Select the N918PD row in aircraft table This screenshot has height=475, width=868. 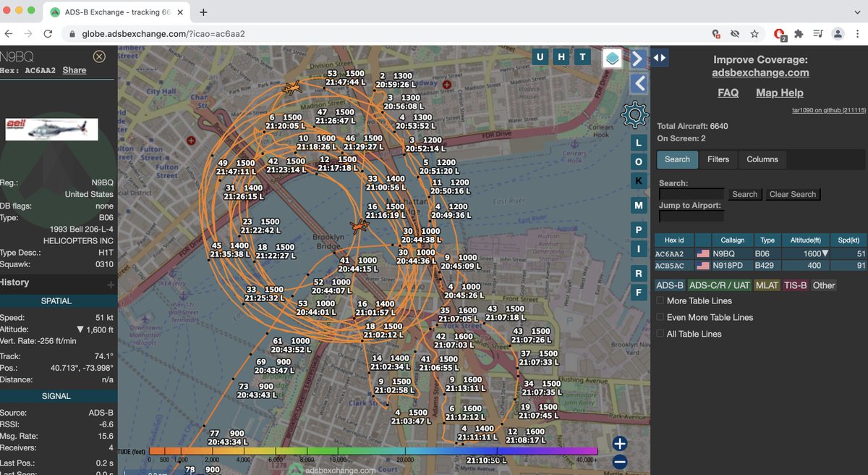pyautogui.click(x=760, y=266)
